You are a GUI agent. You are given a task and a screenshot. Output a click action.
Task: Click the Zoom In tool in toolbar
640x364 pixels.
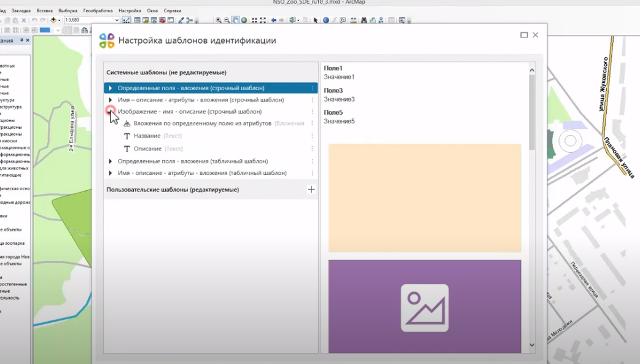219,20
